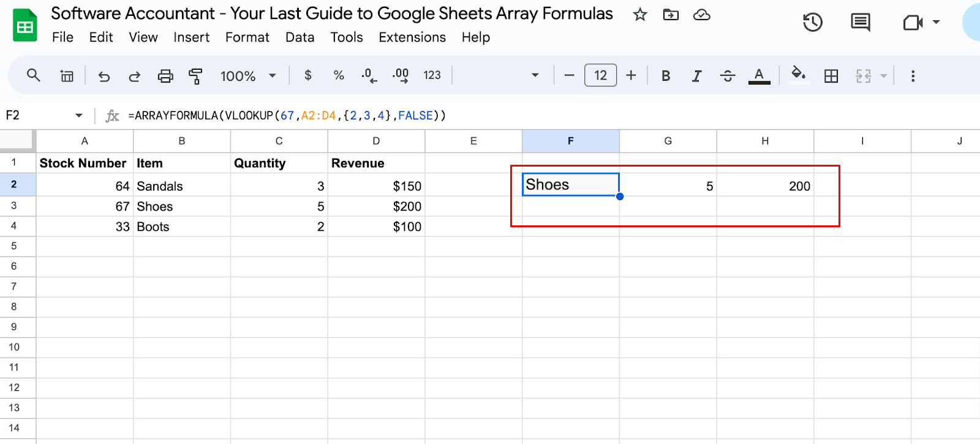Select the Revenue header cell
The image size is (980, 444).
click(376, 163)
